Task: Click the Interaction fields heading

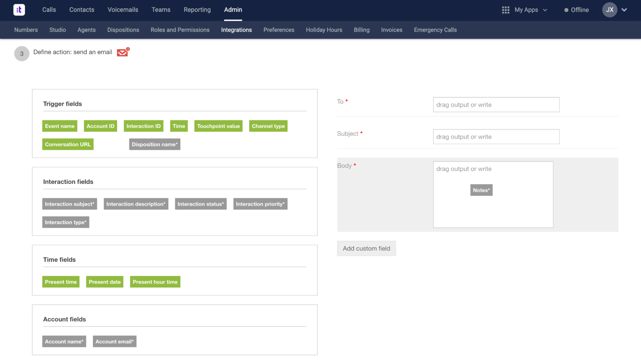Action: [68, 182]
